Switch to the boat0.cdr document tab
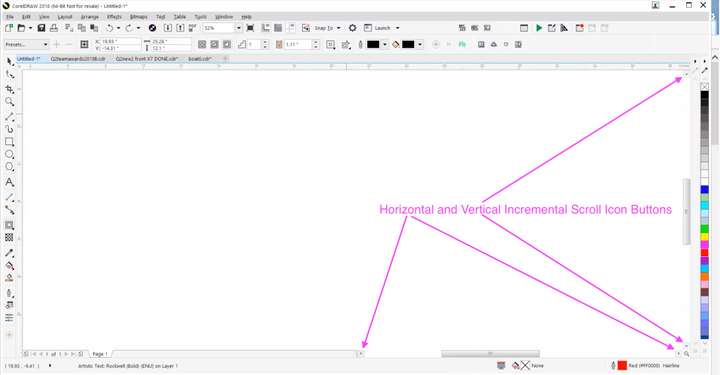 [x=200, y=59]
